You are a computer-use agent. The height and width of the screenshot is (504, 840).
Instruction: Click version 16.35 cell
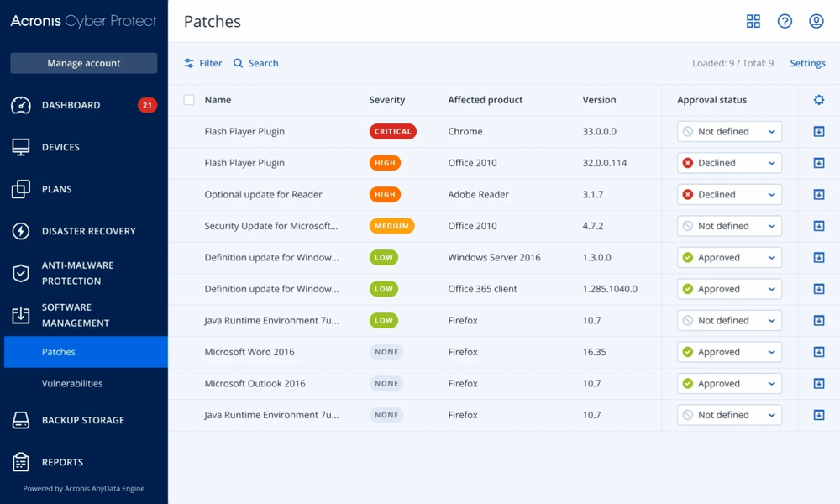(x=594, y=353)
